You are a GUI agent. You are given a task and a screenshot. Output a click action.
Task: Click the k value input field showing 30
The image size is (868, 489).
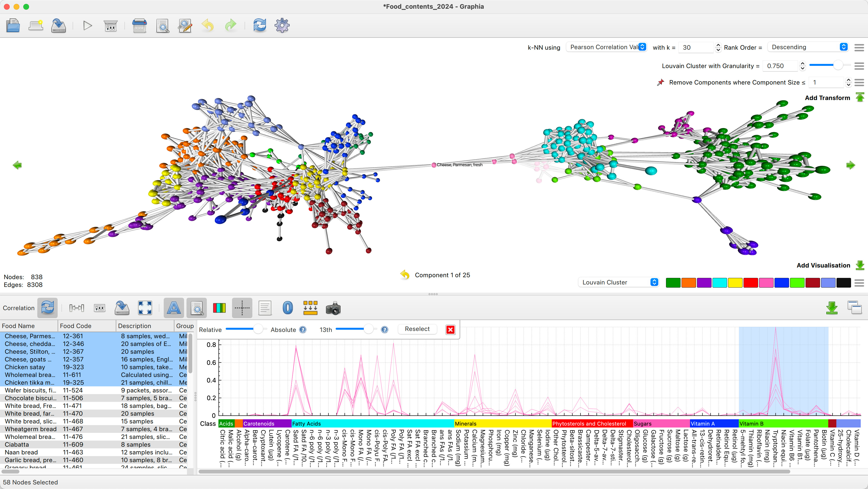[696, 47]
